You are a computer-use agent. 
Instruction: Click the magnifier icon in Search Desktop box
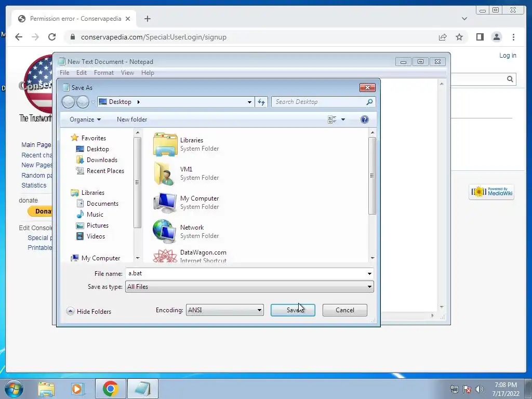click(369, 102)
